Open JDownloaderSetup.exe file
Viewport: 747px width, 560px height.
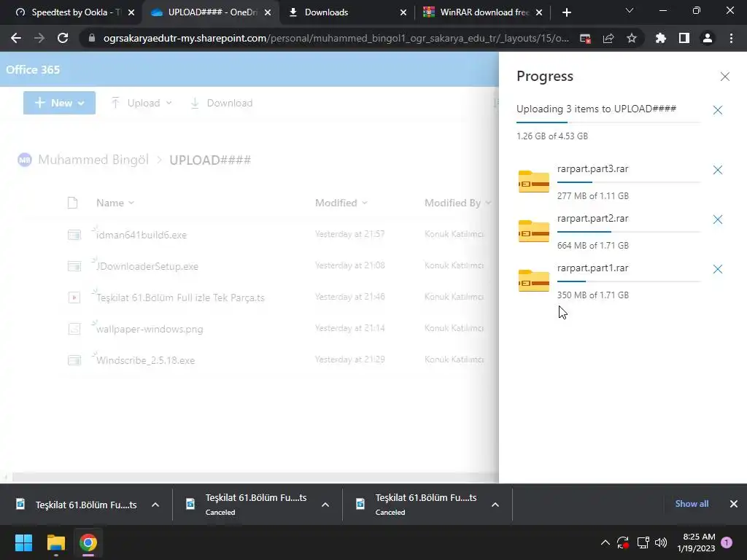[x=147, y=266]
